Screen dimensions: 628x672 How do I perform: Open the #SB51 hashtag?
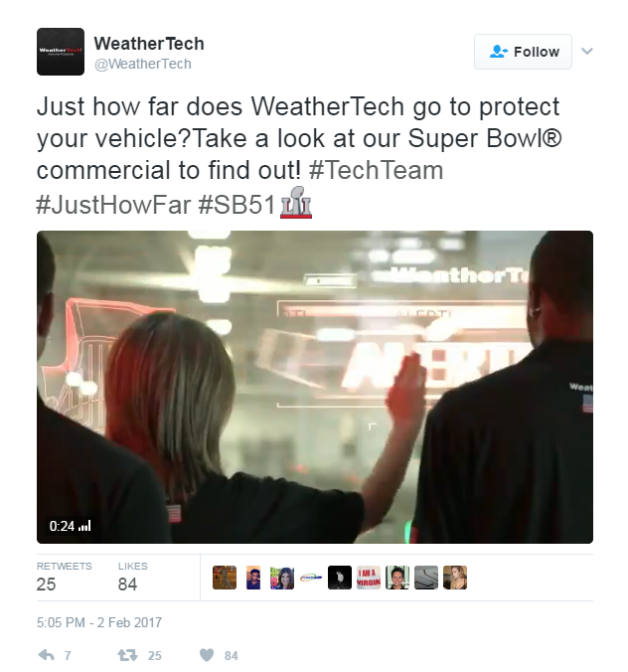click(x=236, y=204)
